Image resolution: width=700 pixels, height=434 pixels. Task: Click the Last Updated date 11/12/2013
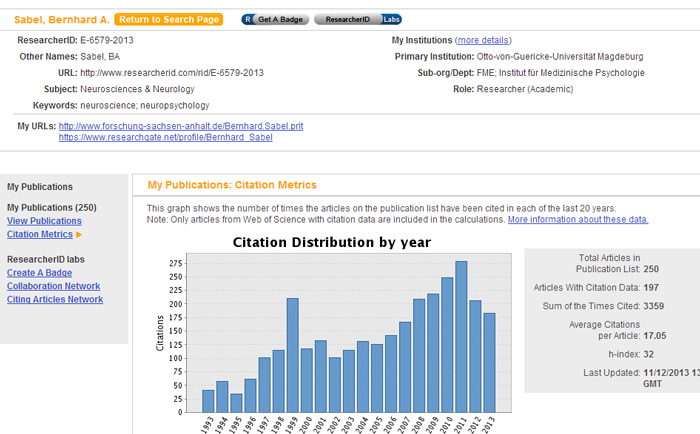(x=666, y=373)
